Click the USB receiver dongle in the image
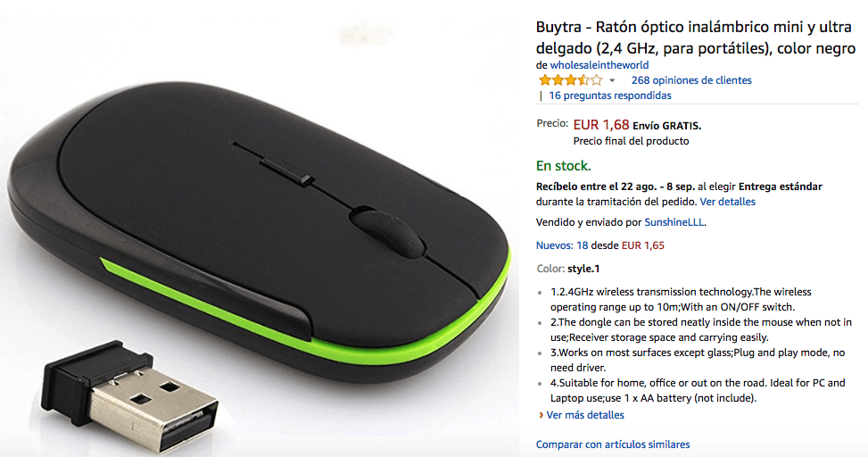 pos(130,395)
